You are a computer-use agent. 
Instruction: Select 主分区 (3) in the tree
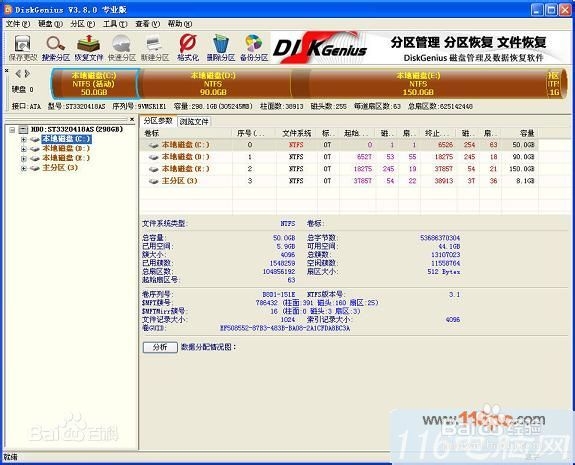click(60, 168)
